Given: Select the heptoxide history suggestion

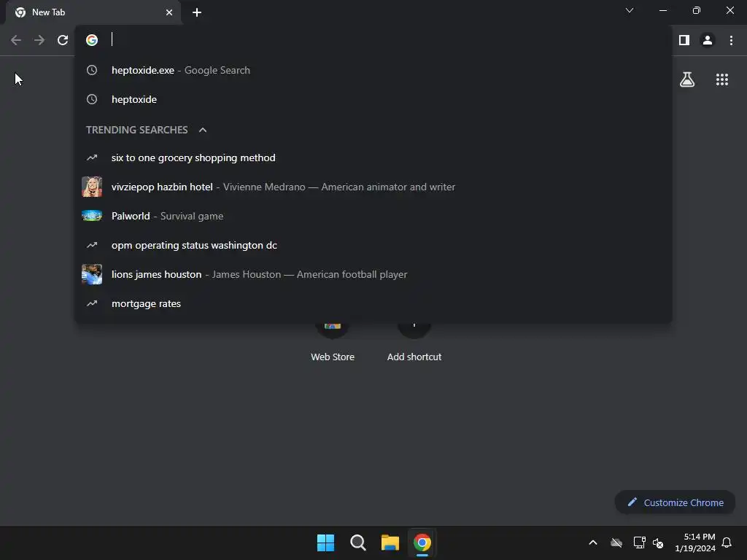Looking at the screenshot, I should pos(373,99).
